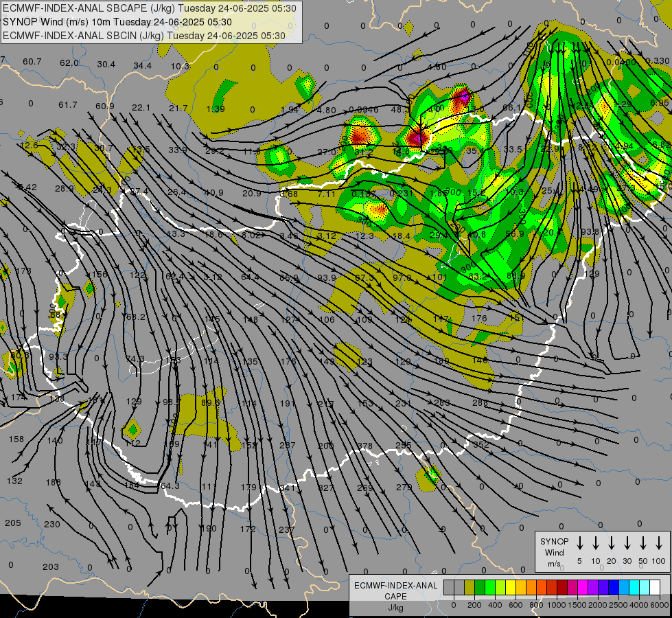Click the SBCAPE Tuesday 24-06-2025 title line

tap(150, 8)
